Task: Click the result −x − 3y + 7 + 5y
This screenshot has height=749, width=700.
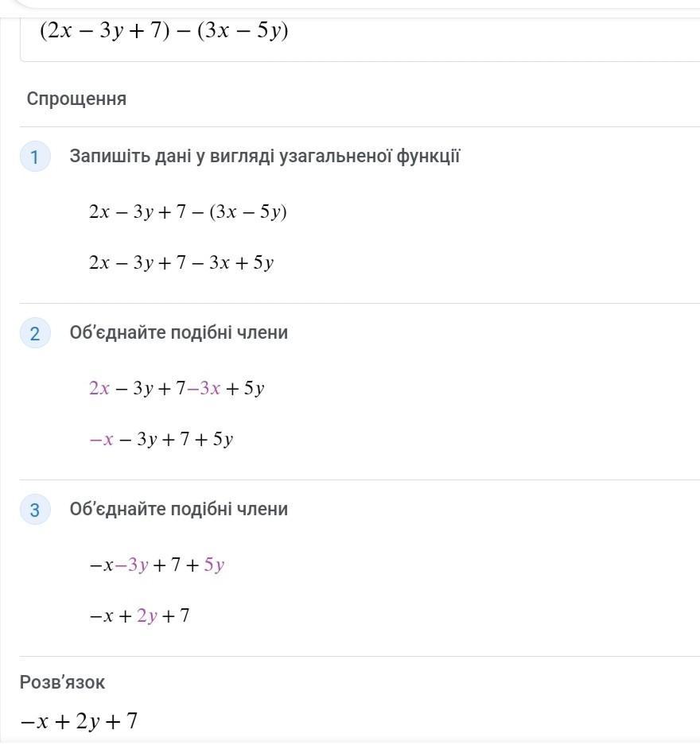Action: click(161, 439)
